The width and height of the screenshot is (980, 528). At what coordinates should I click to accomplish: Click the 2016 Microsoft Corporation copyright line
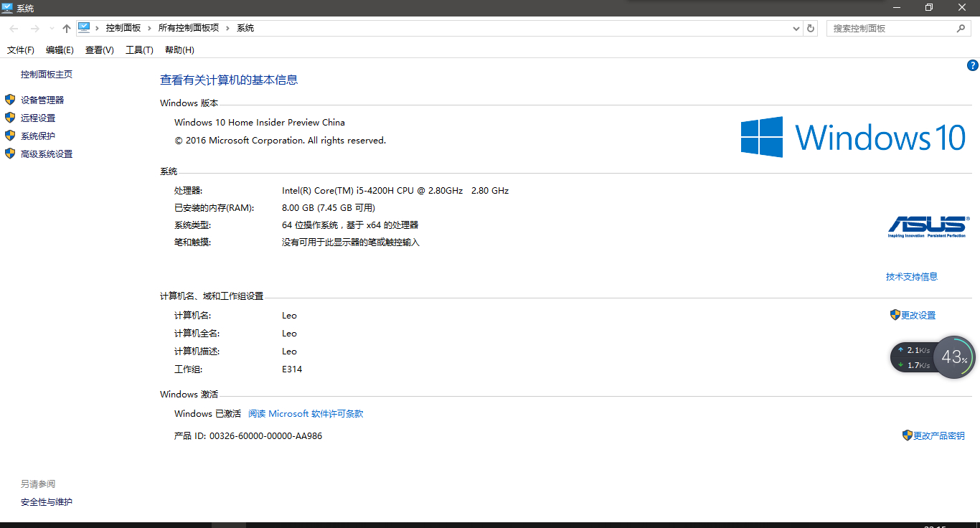(x=281, y=141)
